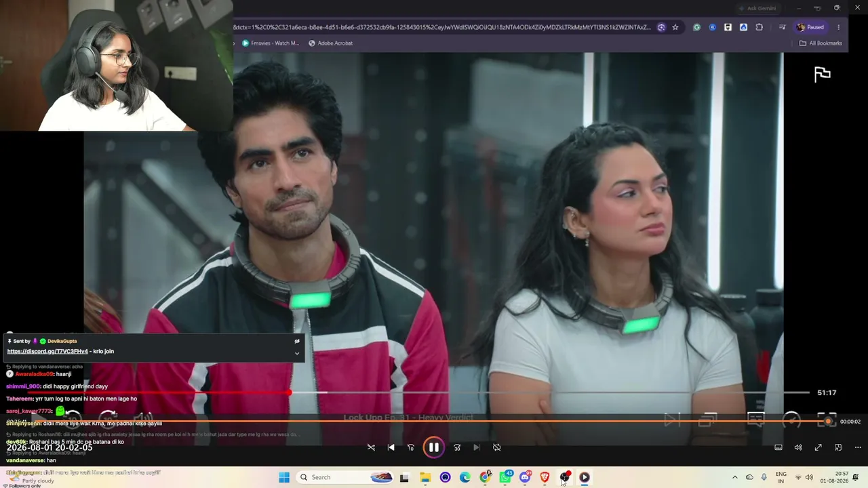868x488 pixels.
Task: Open the video subtitles icon
Action: [x=755, y=420]
